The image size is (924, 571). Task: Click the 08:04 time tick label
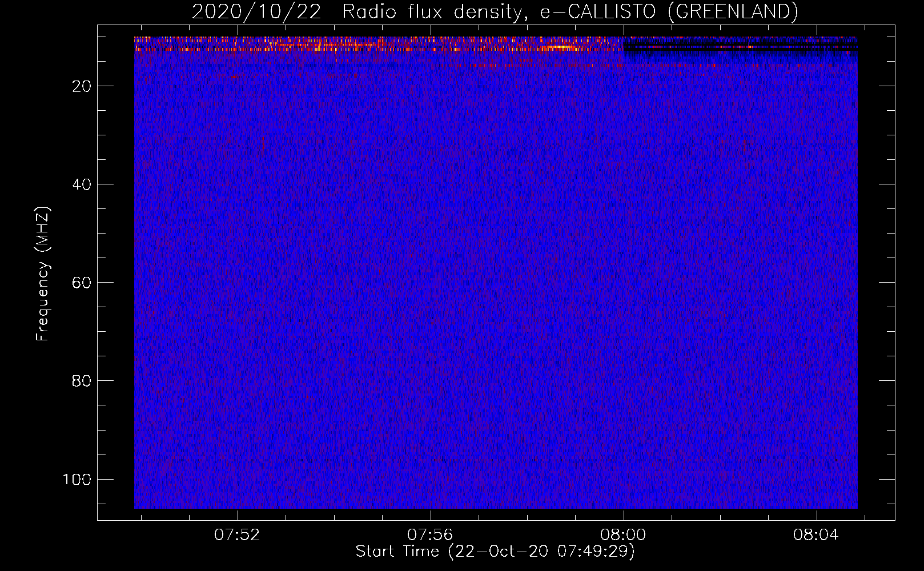815,535
